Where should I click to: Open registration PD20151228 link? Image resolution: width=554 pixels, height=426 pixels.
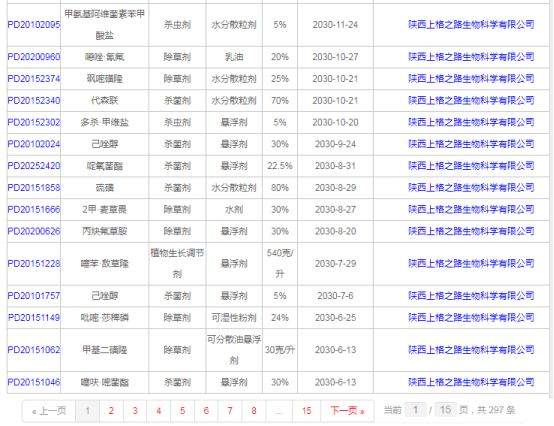click(34, 264)
